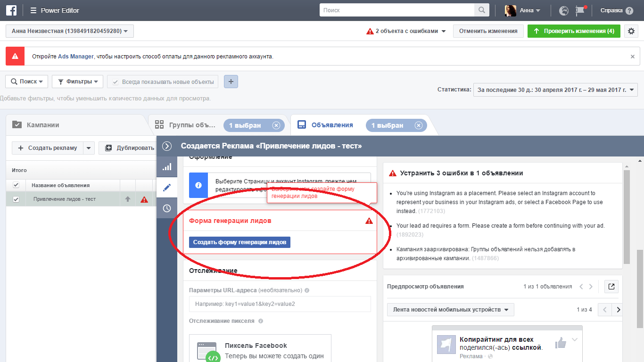Viewport: 644px width, 362px height.
Task: Click info icon next to Параметры URL-адреса
Action: point(307,291)
